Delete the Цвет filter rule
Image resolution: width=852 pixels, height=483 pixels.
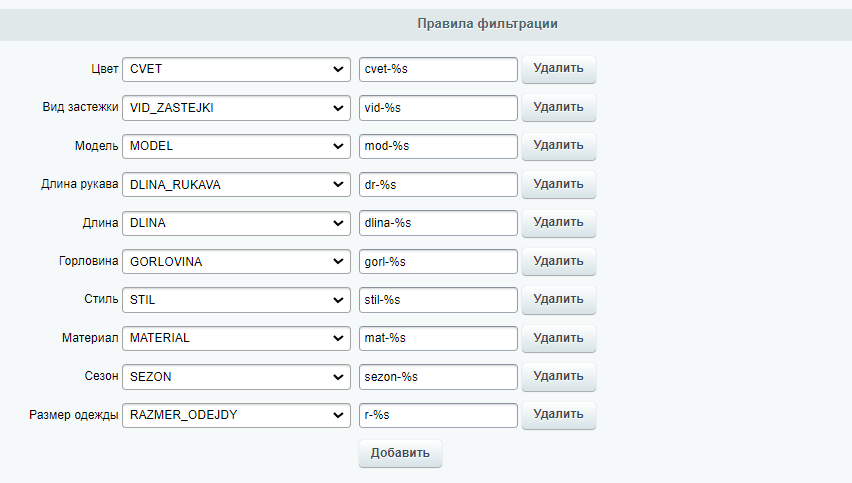(558, 69)
